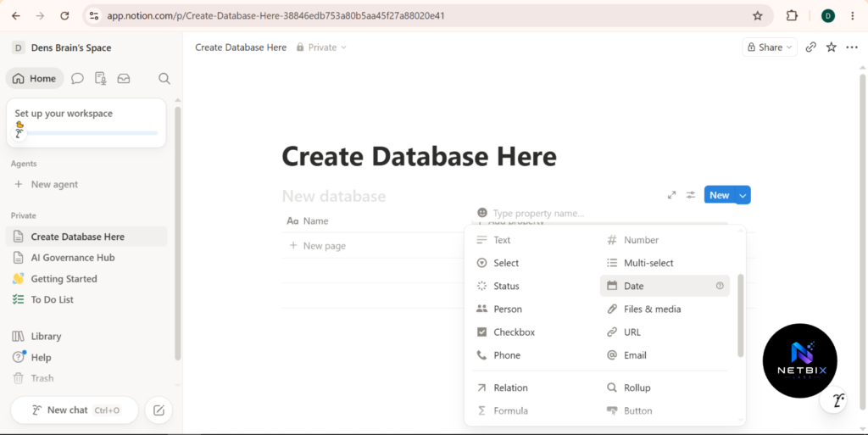Viewport: 868px width, 435px height.
Task: Add a Person property
Action: coord(536,309)
